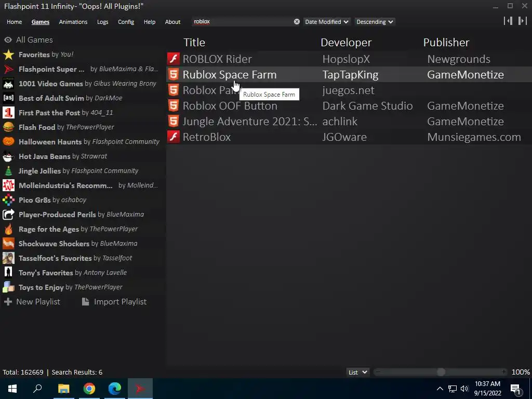Open Microsoft Edge from the taskbar
532x399 pixels.
(x=115, y=389)
